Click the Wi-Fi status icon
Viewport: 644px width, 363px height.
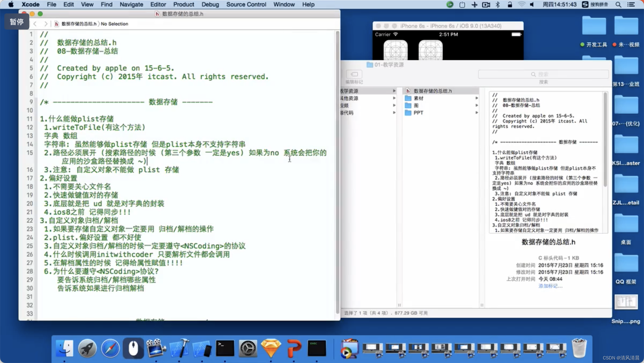click(521, 4)
